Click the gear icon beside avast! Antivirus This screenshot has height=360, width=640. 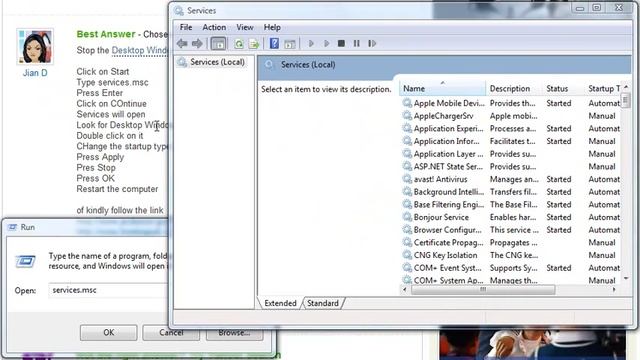pyautogui.click(x=407, y=179)
